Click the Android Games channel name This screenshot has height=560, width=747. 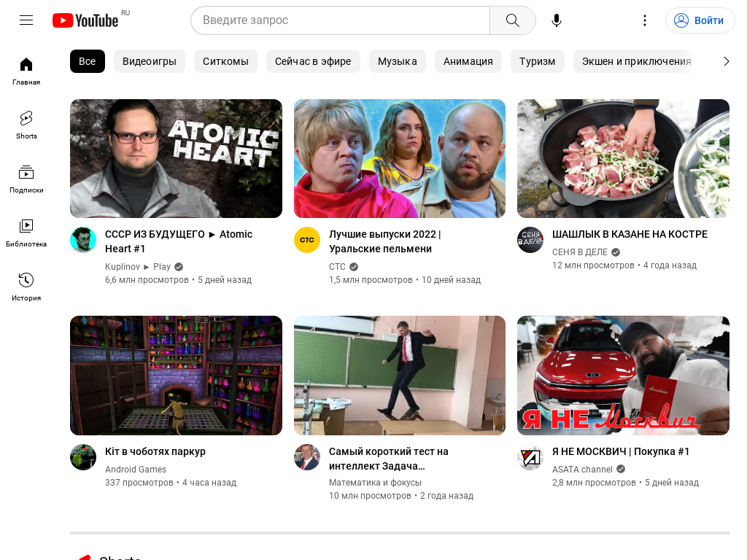pyautogui.click(x=136, y=470)
